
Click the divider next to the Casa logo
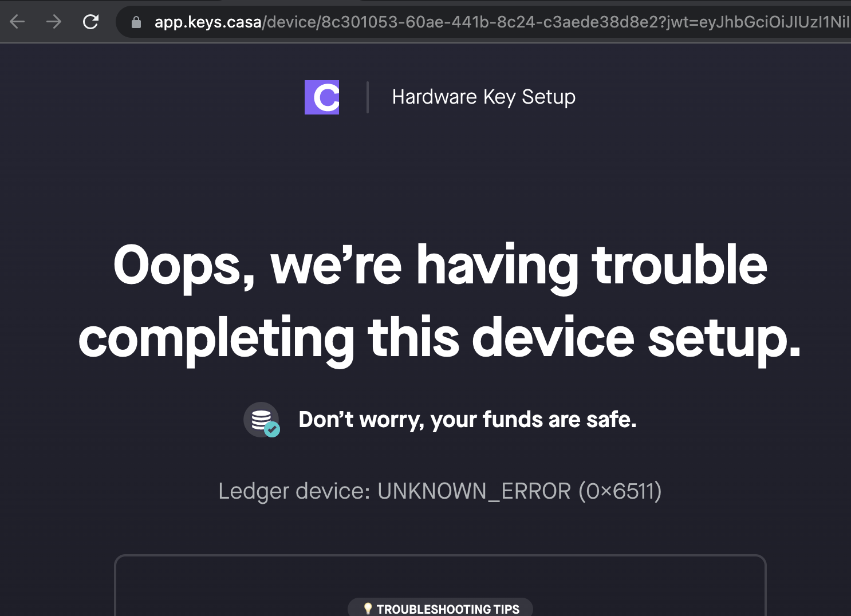368,97
